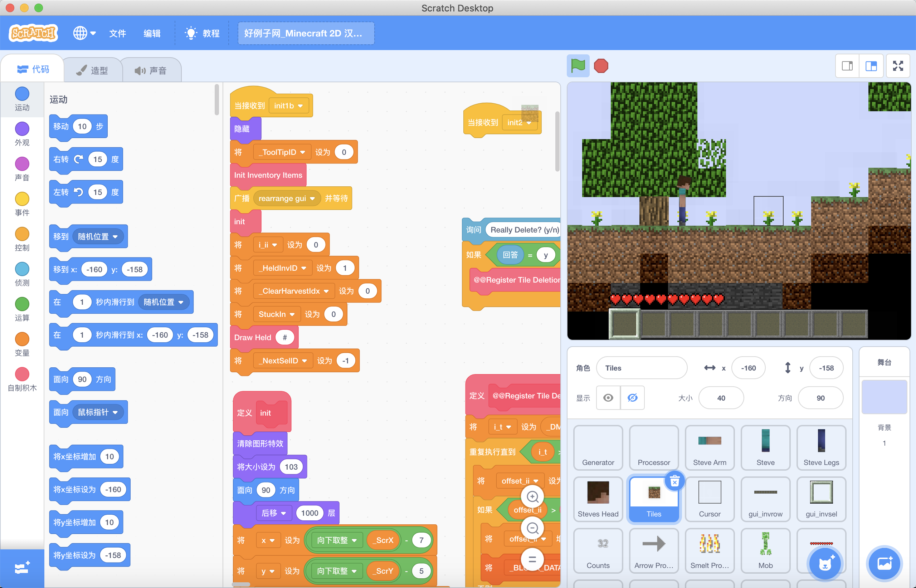Select the Mob sprite

point(765,551)
